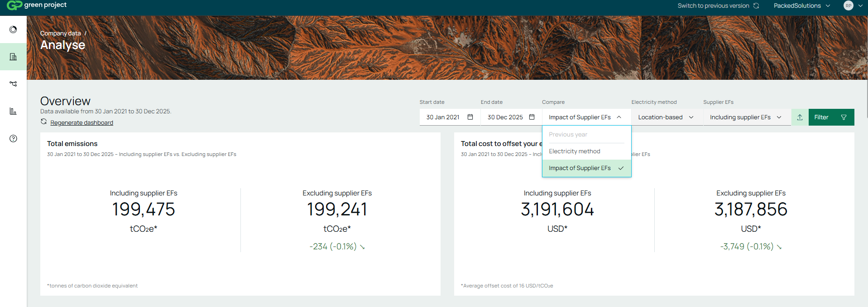Image resolution: width=868 pixels, height=307 pixels.
Task: Select checked Impact of Supplier EFs option
Action: pos(580,168)
